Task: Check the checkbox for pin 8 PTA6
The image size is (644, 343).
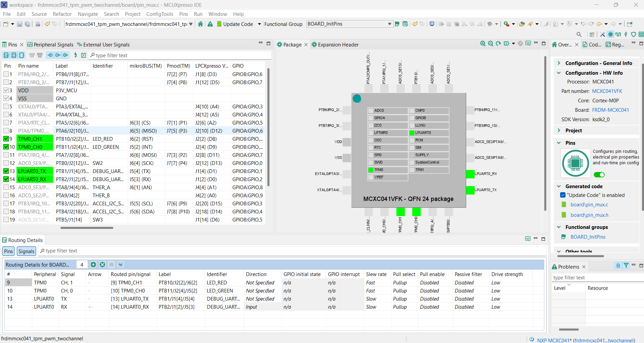Action: click(x=6, y=131)
